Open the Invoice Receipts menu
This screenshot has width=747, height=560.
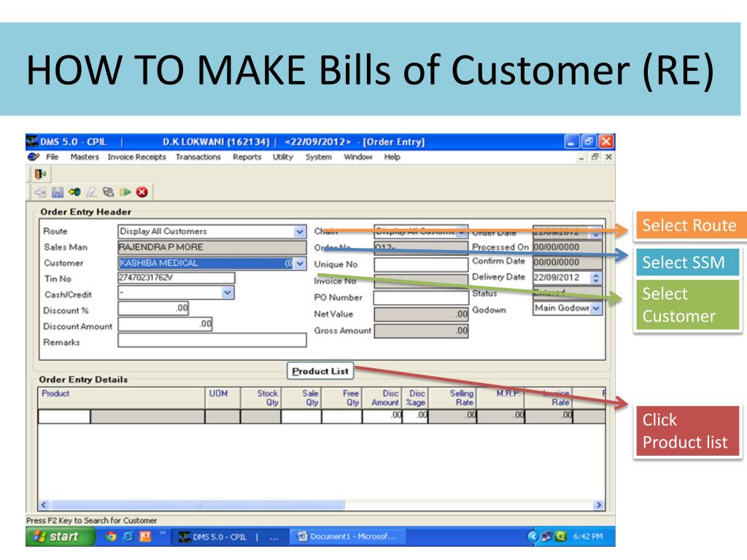coord(136,157)
